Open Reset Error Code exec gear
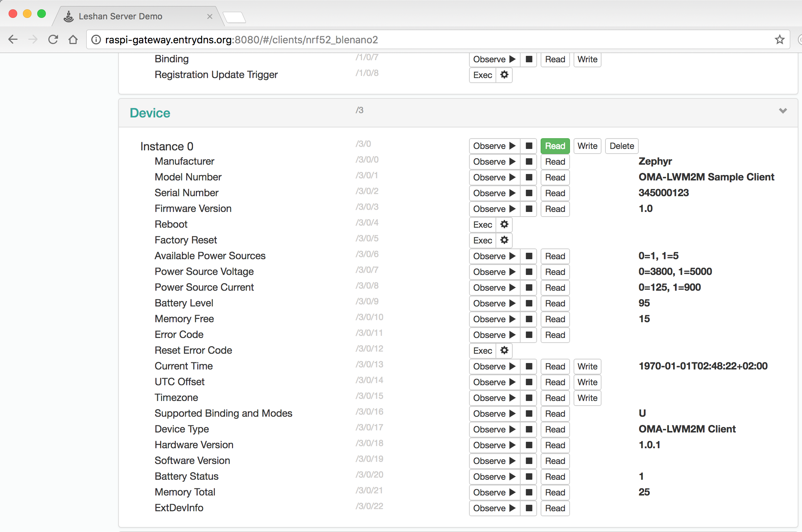This screenshot has width=802, height=532. 504,351
